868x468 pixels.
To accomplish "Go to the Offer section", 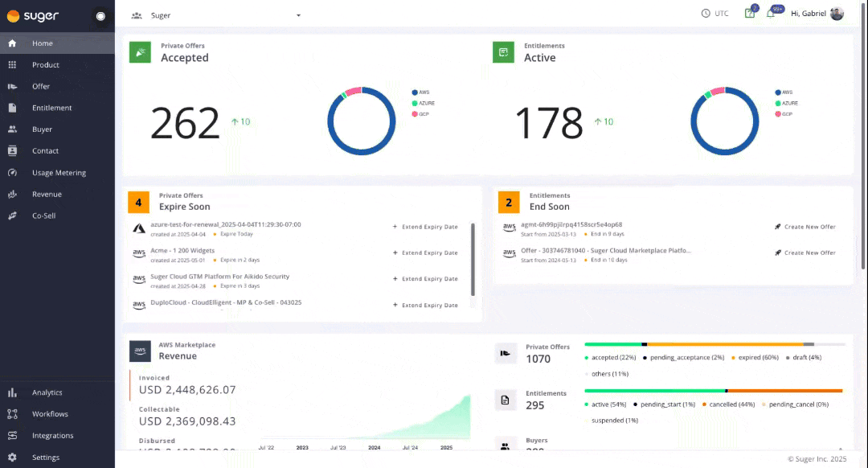I will [x=58, y=86].
